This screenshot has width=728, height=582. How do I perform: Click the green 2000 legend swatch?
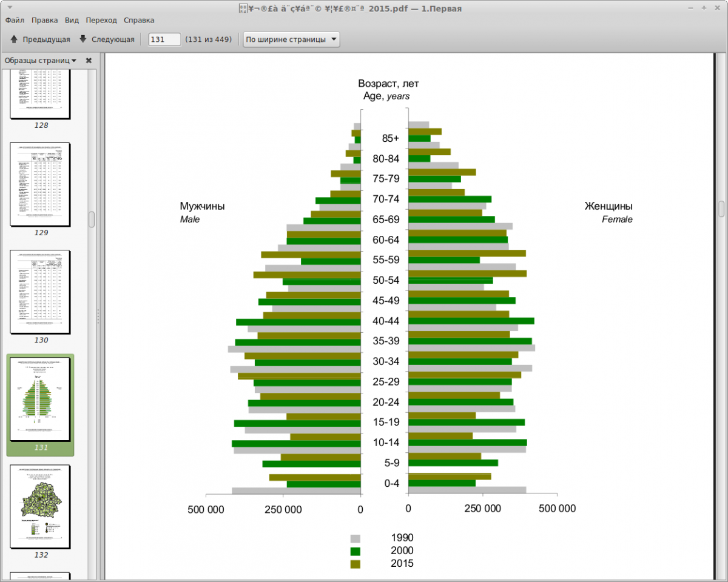pos(356,551)
